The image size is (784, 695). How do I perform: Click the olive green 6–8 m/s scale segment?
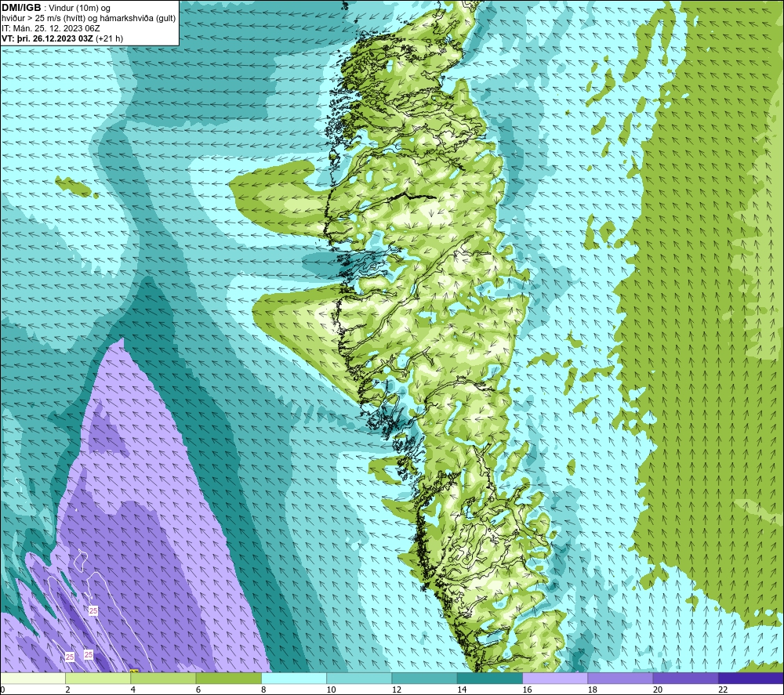(228, 678)
